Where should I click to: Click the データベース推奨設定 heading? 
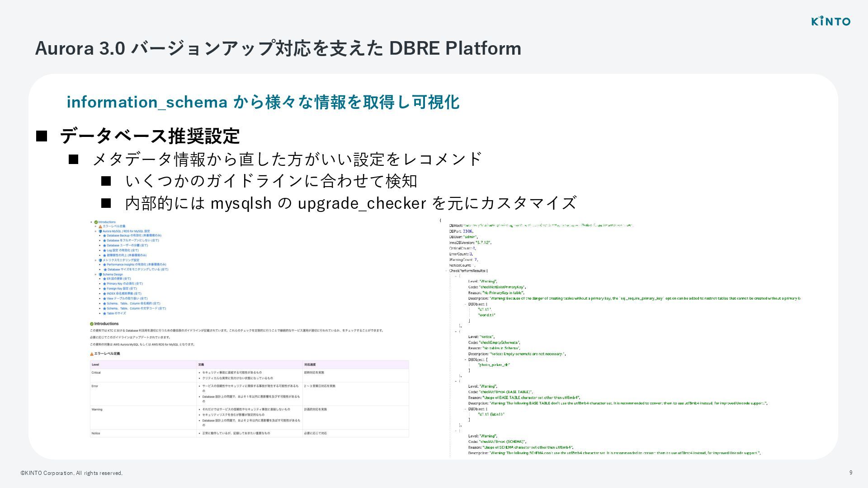150,136
